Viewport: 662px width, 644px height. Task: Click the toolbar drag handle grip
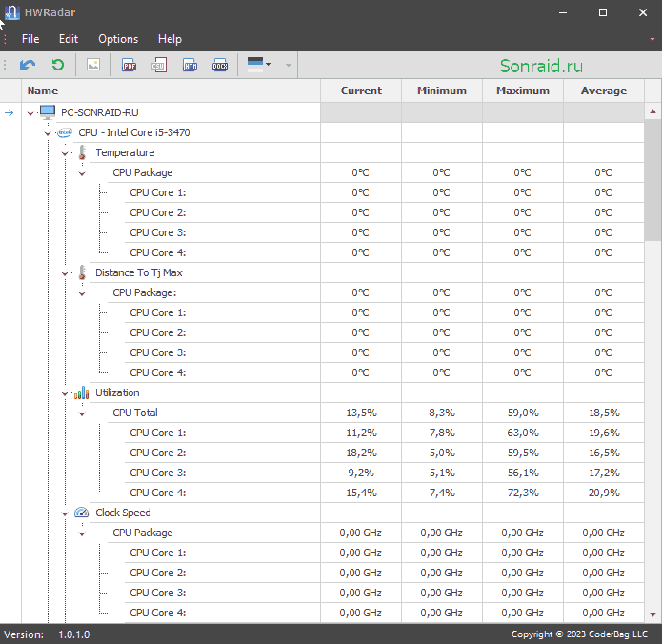(5, 65)
